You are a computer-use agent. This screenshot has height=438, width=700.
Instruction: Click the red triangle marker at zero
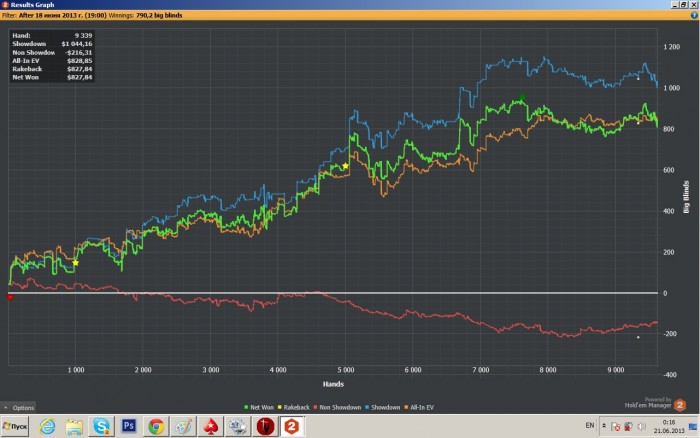click(x=10, y=297)
